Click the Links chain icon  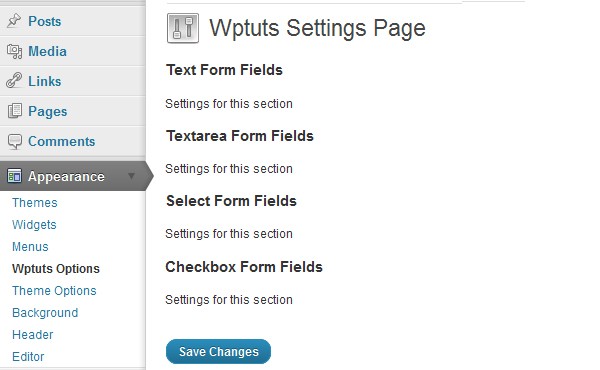[x=14, y=81]
